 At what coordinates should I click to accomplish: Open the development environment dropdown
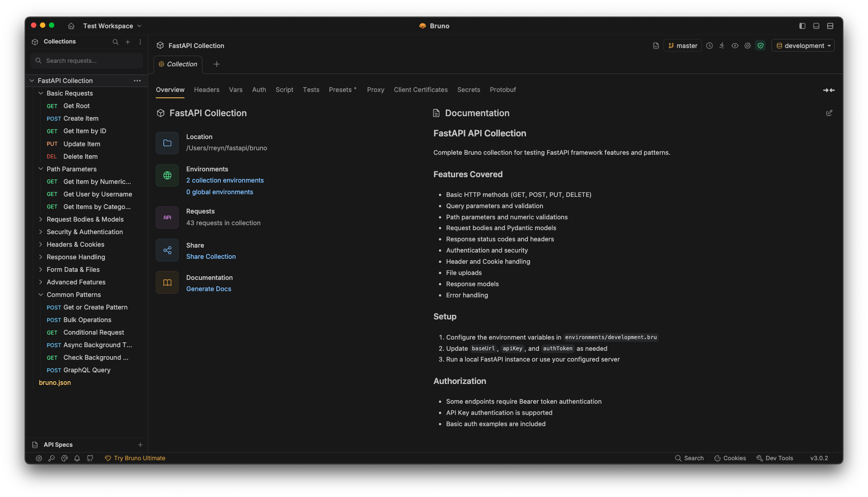tap(803, 46)
